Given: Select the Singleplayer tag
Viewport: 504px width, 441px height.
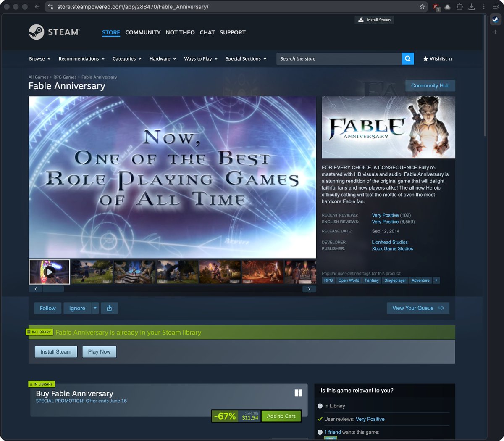Looking at the screenshot, I should 395,280.
